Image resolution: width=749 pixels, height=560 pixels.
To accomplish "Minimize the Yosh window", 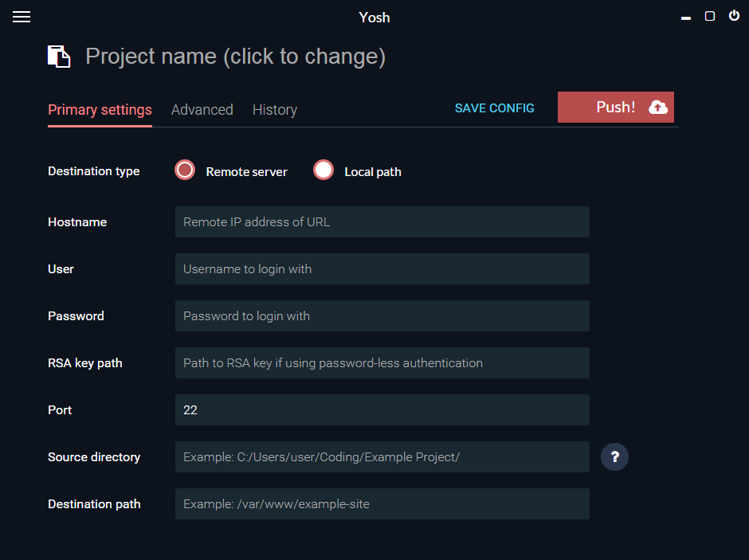I will coord(686,18).
